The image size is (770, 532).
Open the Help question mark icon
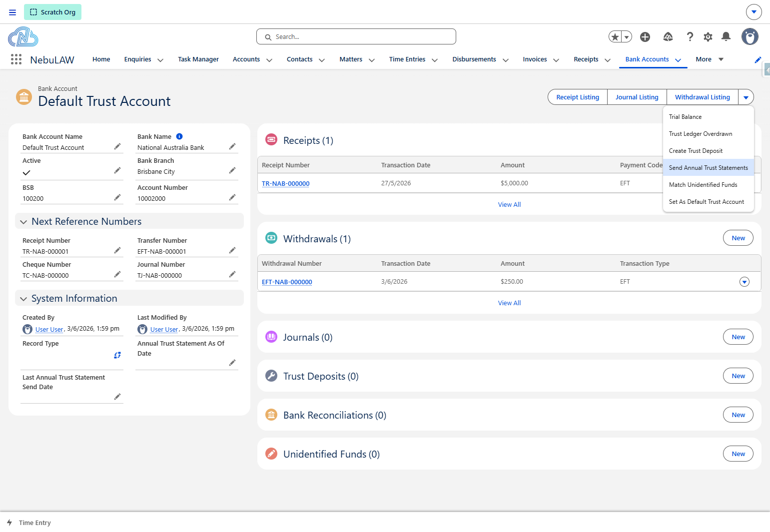coord(690,36)
